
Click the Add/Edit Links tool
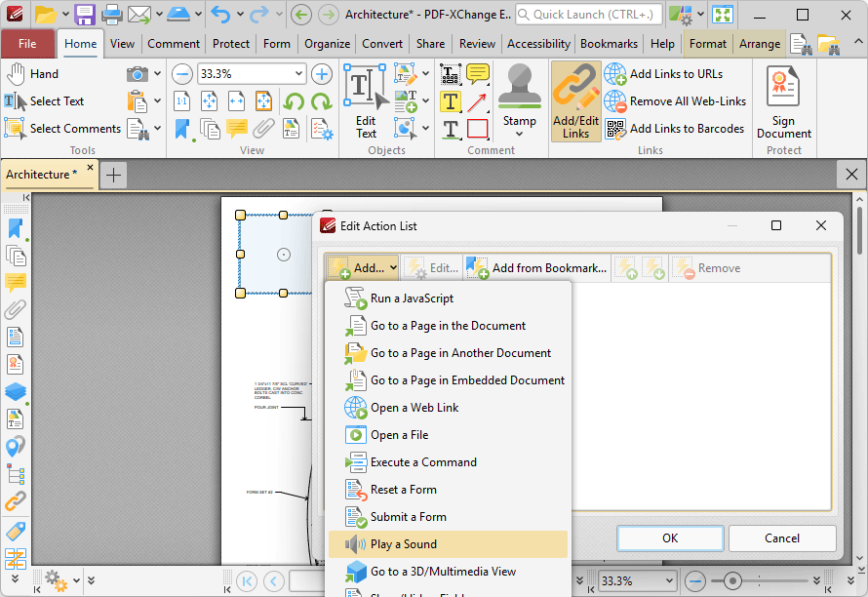575,101
